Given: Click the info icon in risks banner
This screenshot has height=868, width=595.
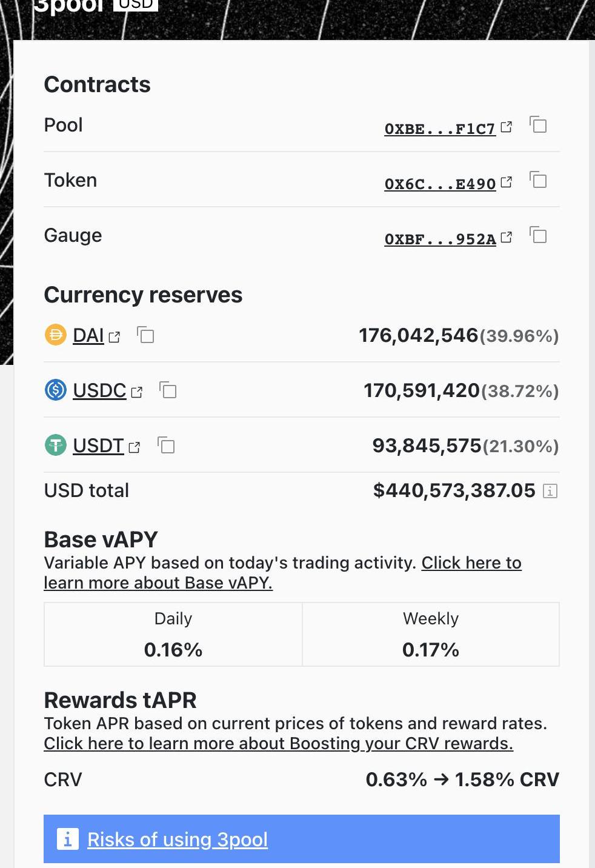Looking at the screenshot, I should [x=68, y=839].
